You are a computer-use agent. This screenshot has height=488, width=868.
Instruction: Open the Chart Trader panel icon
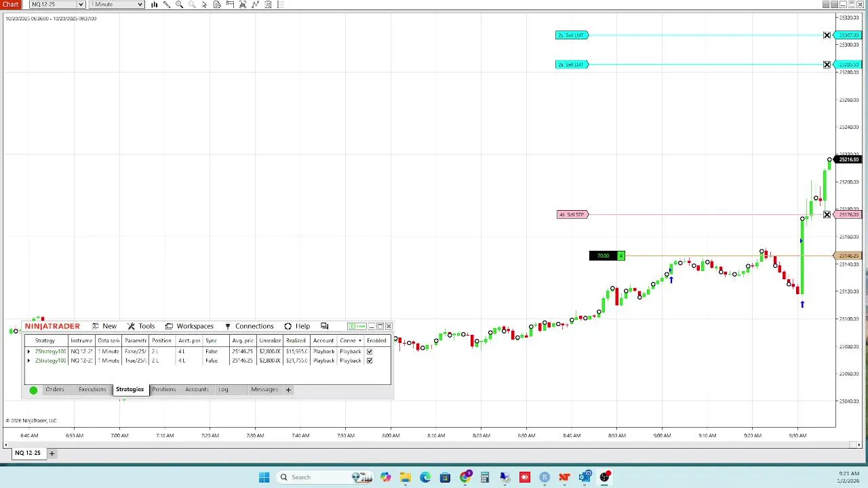coord(230,5)
